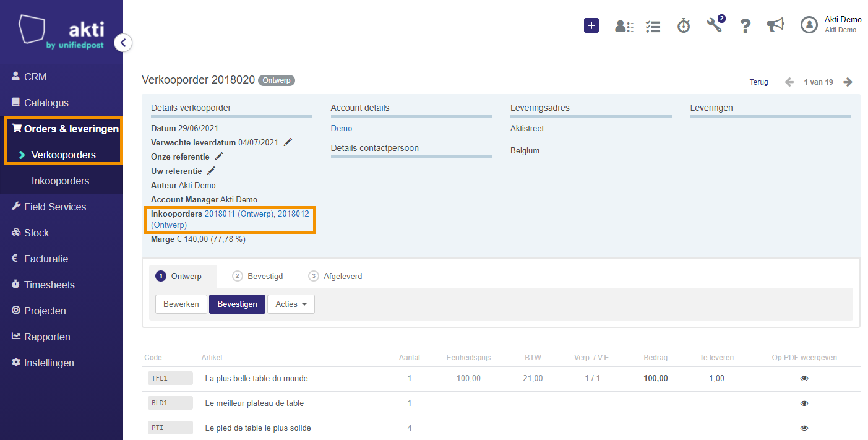Viewport: 868px width, 440px height.
Task: Click the Terug link
Action: (x=758, y=82)
